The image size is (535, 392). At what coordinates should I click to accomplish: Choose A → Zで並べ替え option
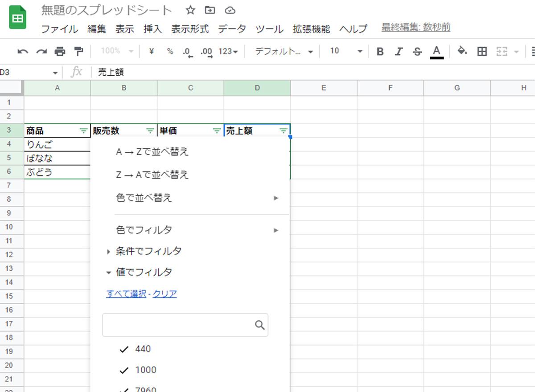click(x=152, y=152)
